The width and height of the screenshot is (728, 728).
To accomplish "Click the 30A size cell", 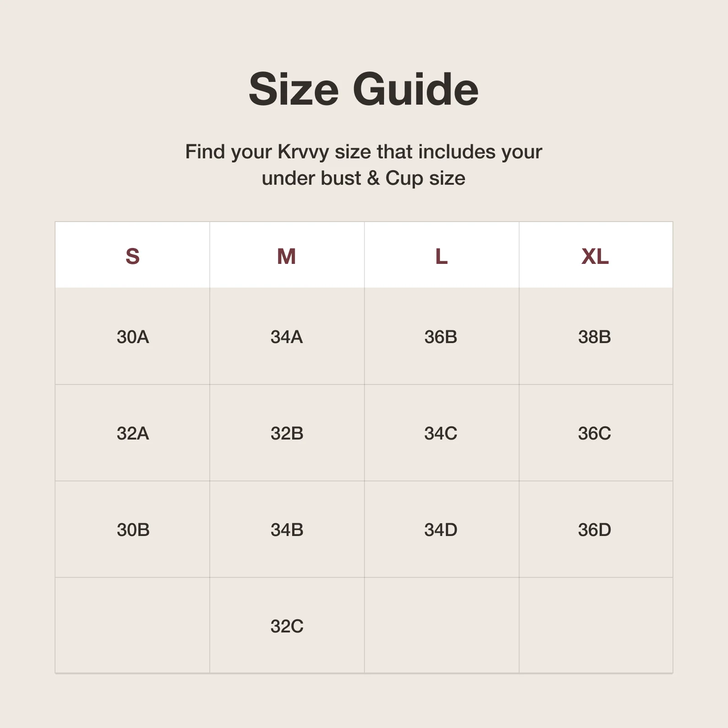I will pyautogui.click(x=133, y=337).
